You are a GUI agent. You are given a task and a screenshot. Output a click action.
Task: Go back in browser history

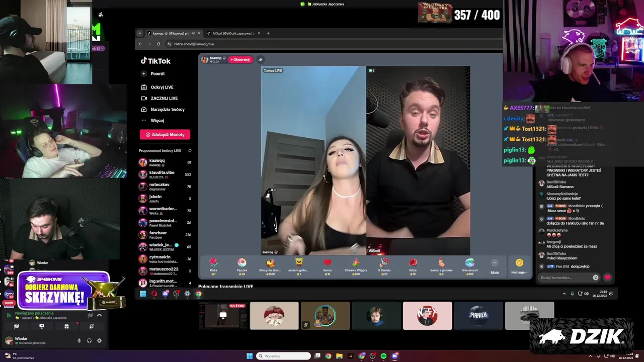click(x=140, y=44)
